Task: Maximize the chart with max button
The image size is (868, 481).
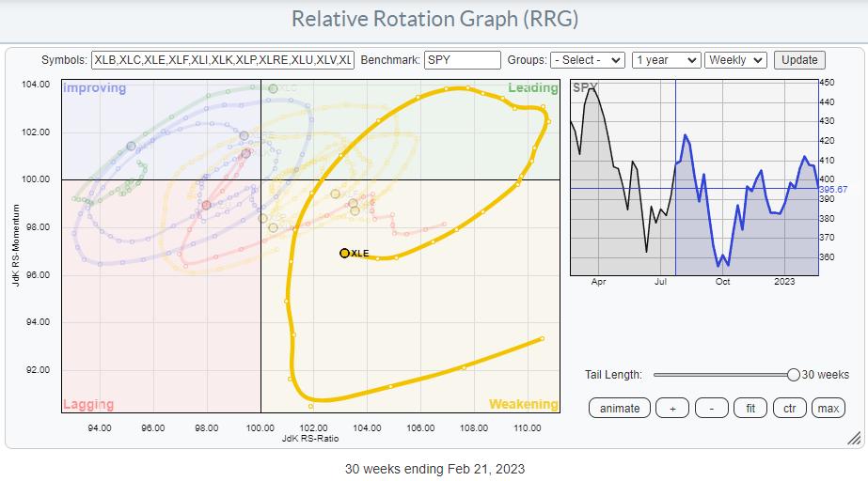Action: tap(829, 408)
